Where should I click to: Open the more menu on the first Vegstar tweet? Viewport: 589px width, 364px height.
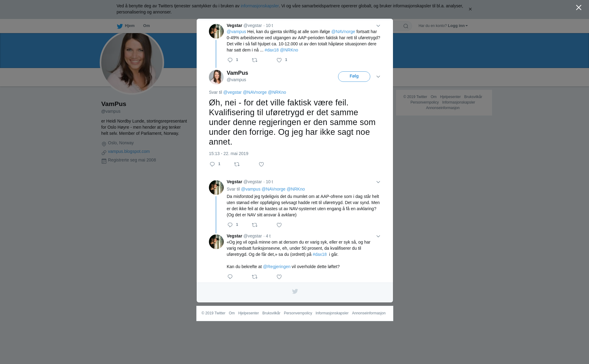pos(378,26)
